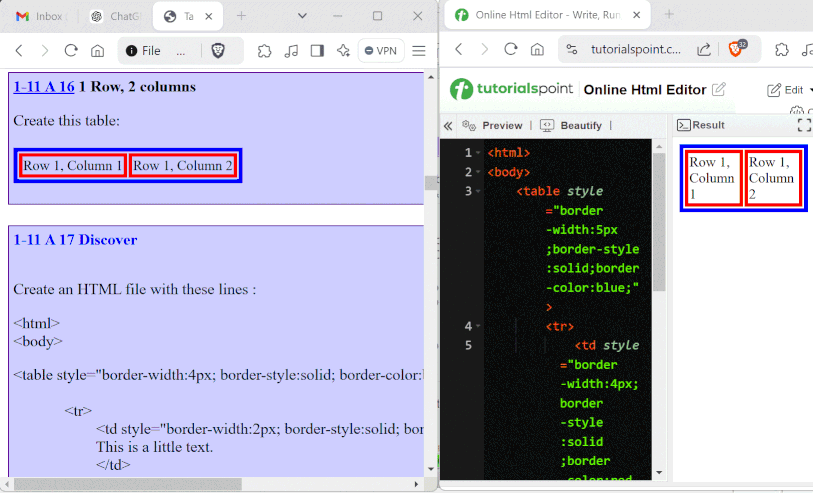Toggle the Brave VPN button
Screen dimensions: 813x493
(381, 51)
